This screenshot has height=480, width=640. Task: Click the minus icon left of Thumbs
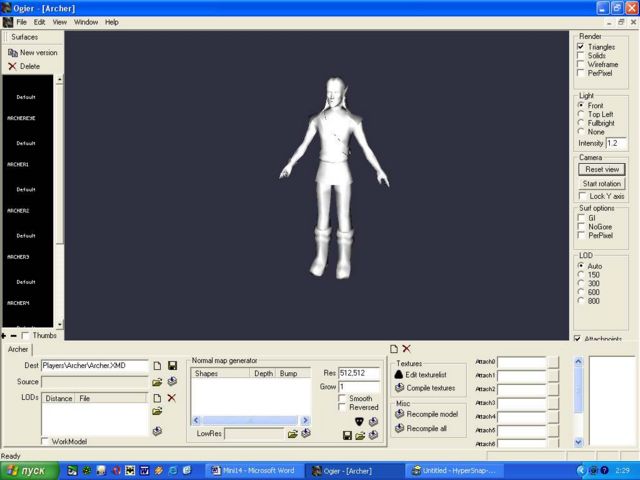(x=13, y=336)
